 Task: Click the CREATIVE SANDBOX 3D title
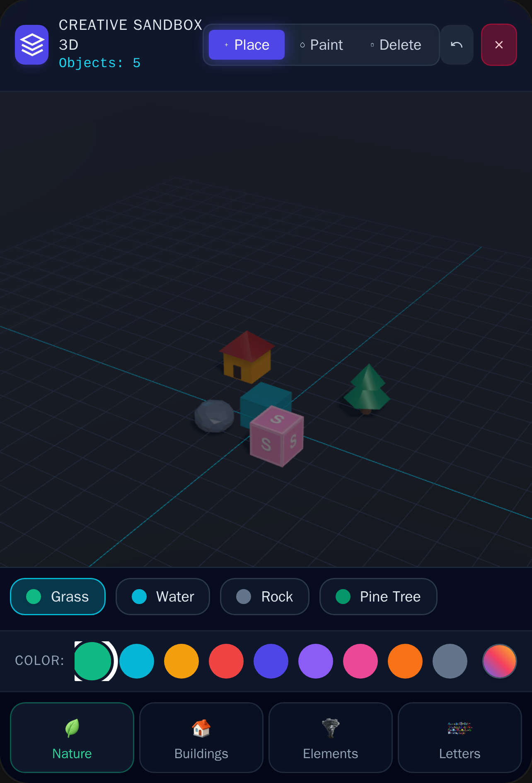(130, 35)
